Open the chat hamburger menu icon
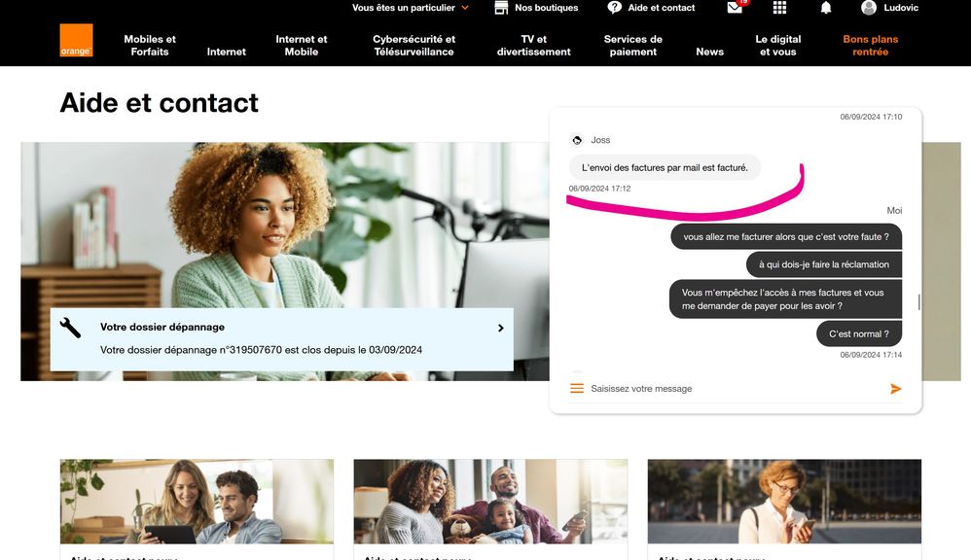The height and width of the screenshot is (560, 971). pyautogui.click(x=577, y=388)
